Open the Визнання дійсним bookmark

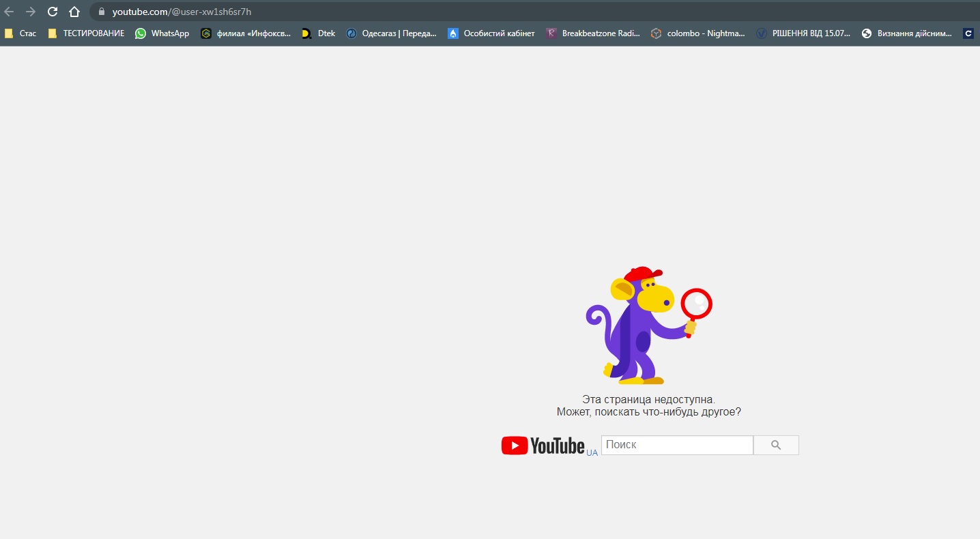point(907,33)
